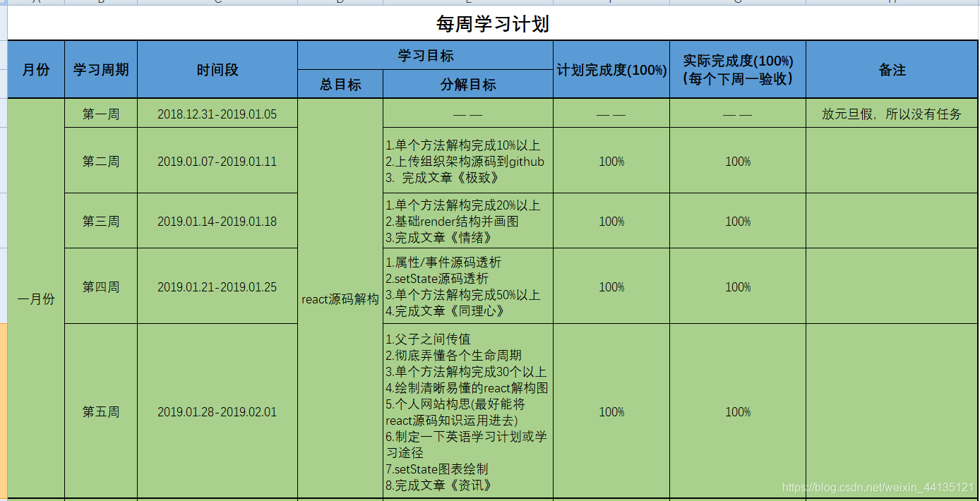Select the empty 备注 cell for 第五周

892,411
